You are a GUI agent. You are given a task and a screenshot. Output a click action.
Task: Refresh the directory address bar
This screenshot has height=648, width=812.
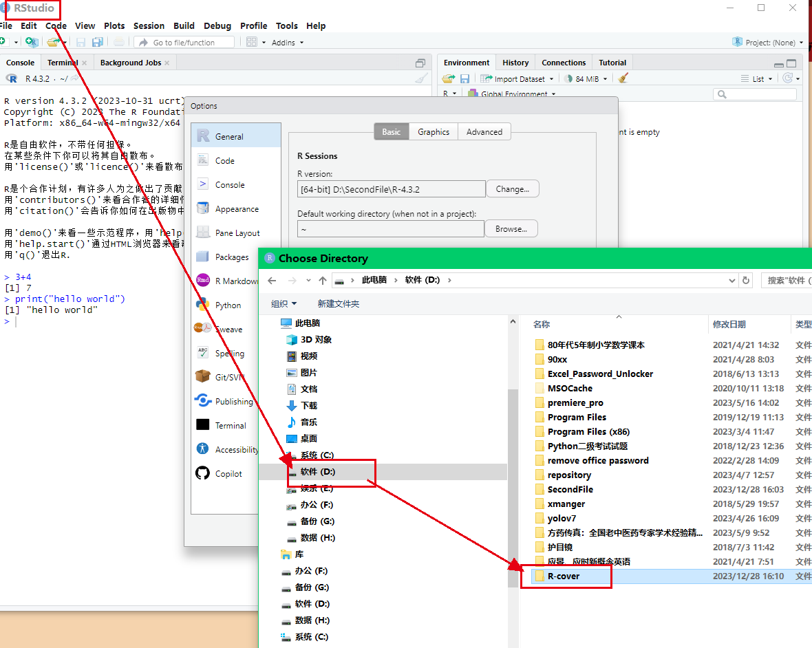(746, 280)
